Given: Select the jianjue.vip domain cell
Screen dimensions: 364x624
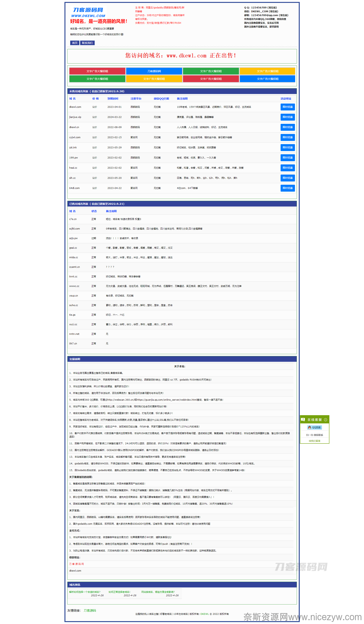Looking at the screenshot, I should coord(75,117).
